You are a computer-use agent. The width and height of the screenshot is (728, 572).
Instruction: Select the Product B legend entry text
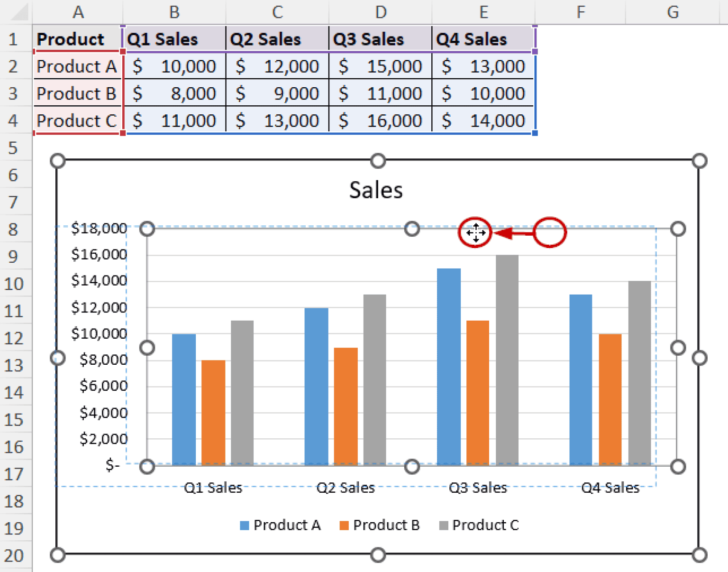pos(387,525)
